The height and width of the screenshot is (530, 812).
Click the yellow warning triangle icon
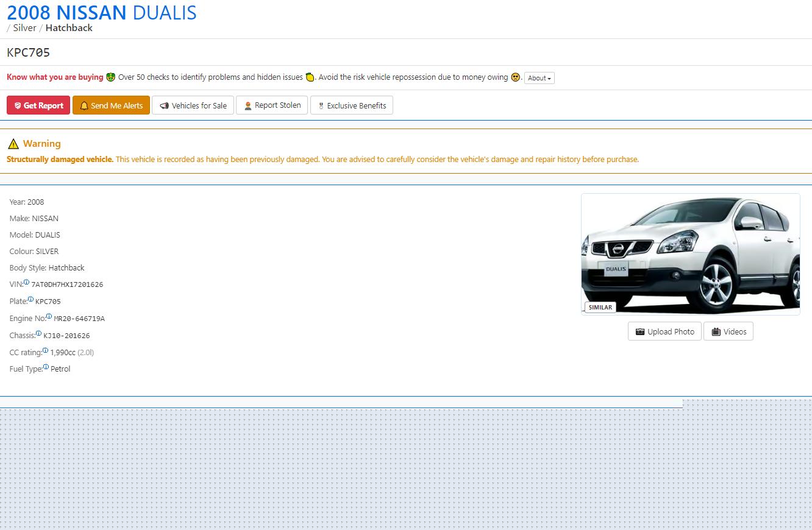pyautogui.click(x=13, y=144)
